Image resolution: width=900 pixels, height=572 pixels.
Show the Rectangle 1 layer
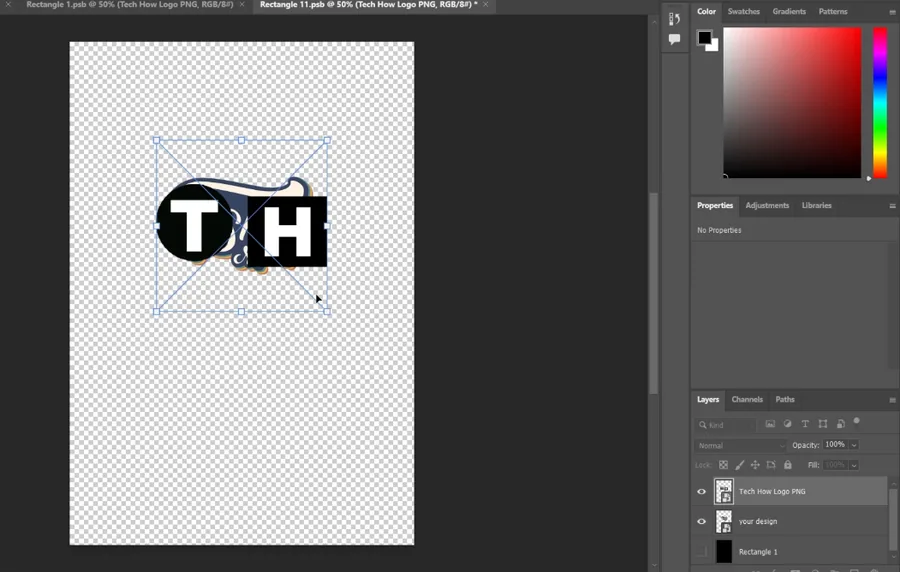point(701,552)
